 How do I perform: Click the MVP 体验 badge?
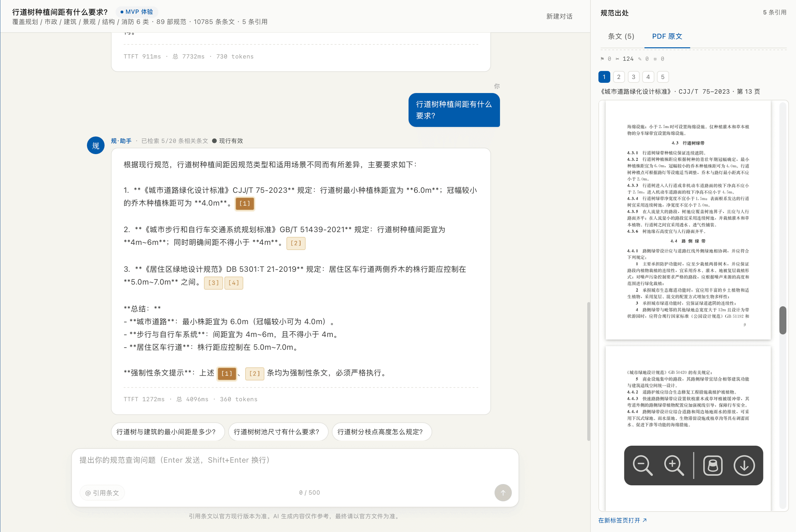pos(137,12)
